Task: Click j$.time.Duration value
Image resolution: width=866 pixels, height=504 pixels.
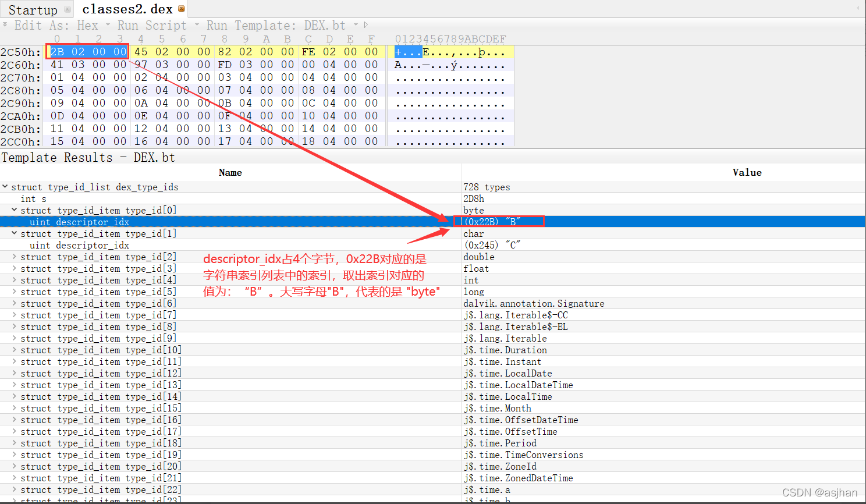Action: click(505, 350)
